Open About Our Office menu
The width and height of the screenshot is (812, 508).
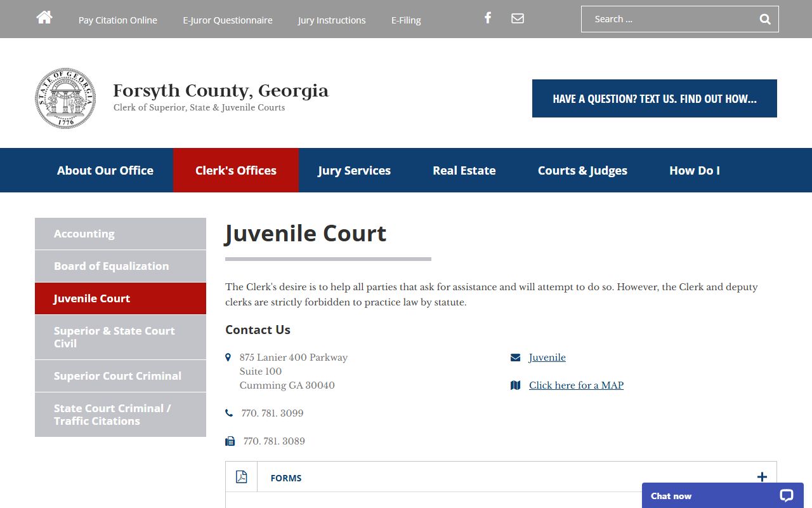pos(105,170)
